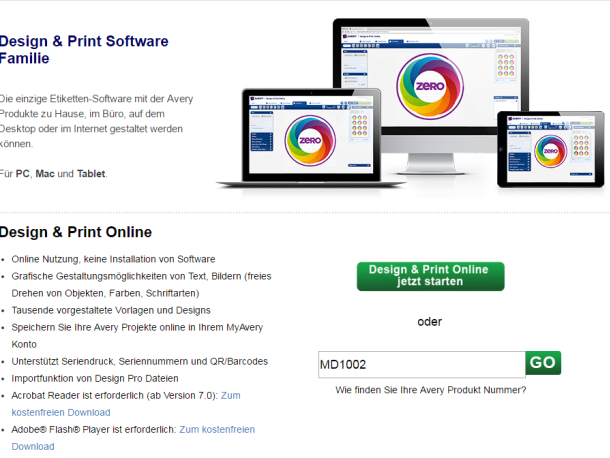Click the 'Design & Print Online' heading
Screen dimensions: 610x458
point(75,232)
